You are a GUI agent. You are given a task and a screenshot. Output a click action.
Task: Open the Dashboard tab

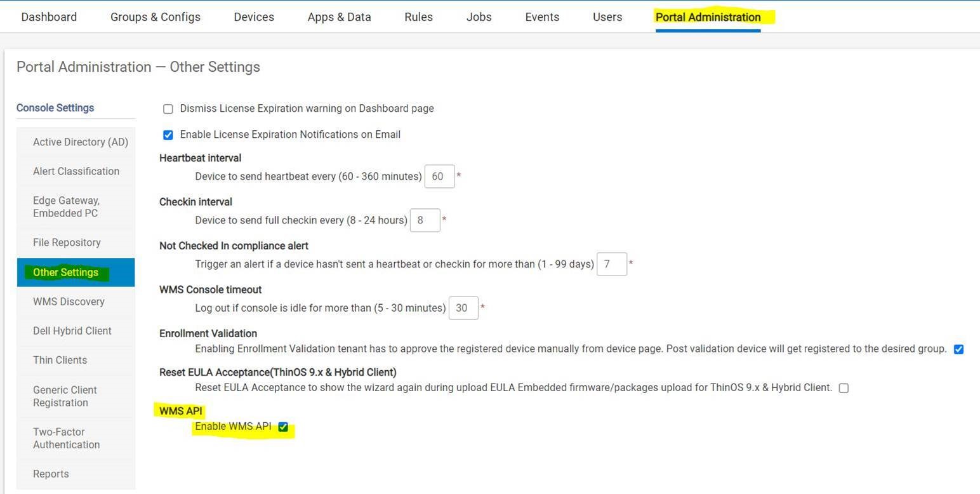pos(49,17)
